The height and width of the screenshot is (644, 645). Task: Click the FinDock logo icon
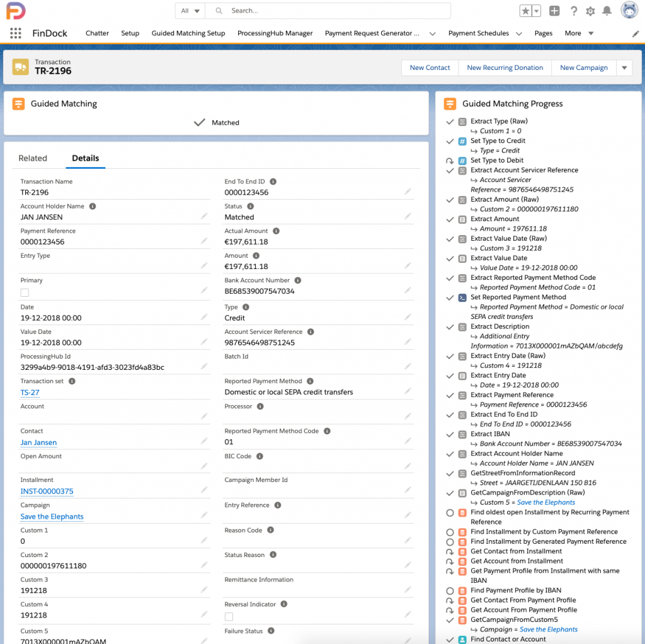16,11
